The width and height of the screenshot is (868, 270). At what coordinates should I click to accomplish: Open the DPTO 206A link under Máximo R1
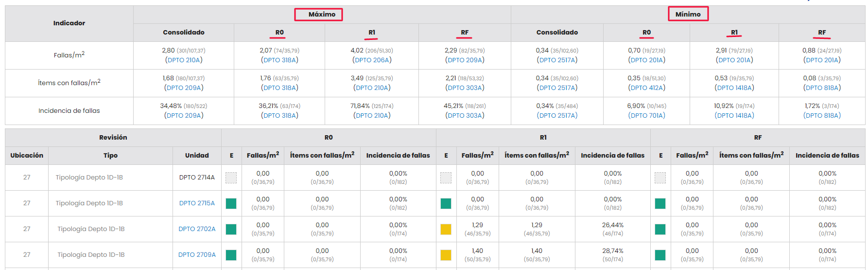tap(372, 60)
